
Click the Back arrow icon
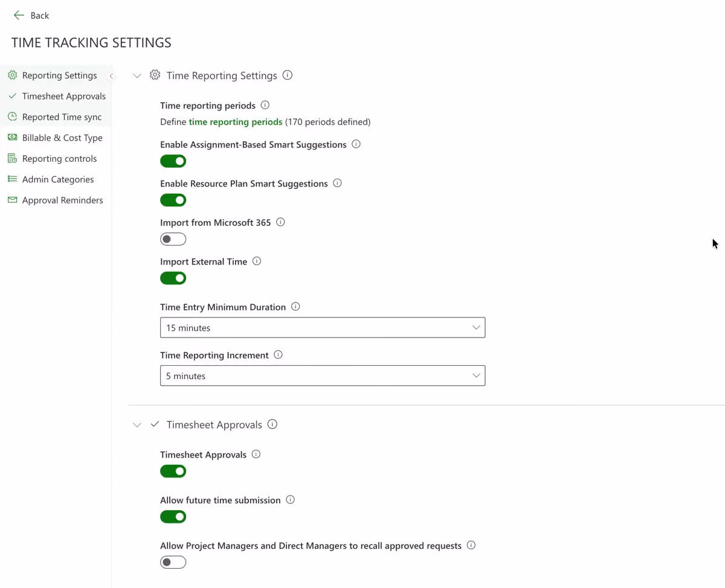(x=19, y=15)
